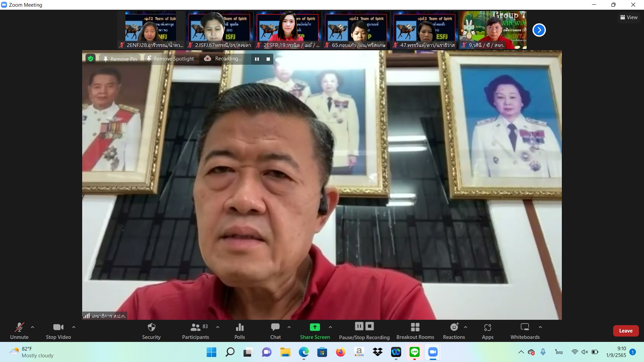Open the Apps panel
The image size is (644, 362).
click(487, 330)
